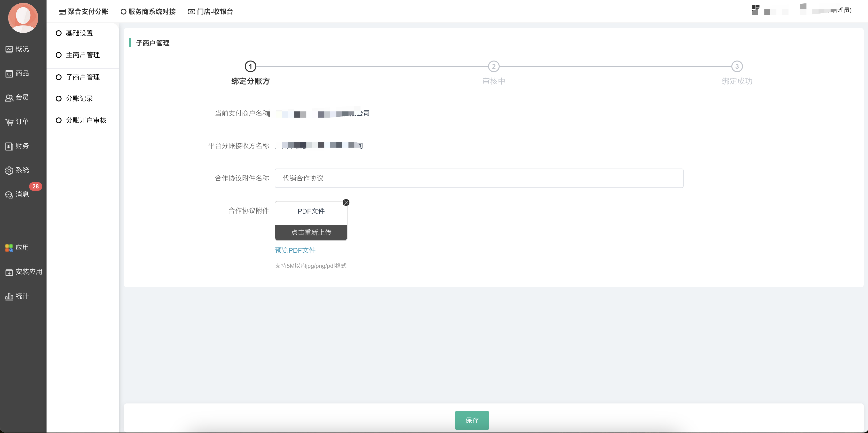Select 分账记录 submenu item
868x433 pixels.
(x=79, y=98)
